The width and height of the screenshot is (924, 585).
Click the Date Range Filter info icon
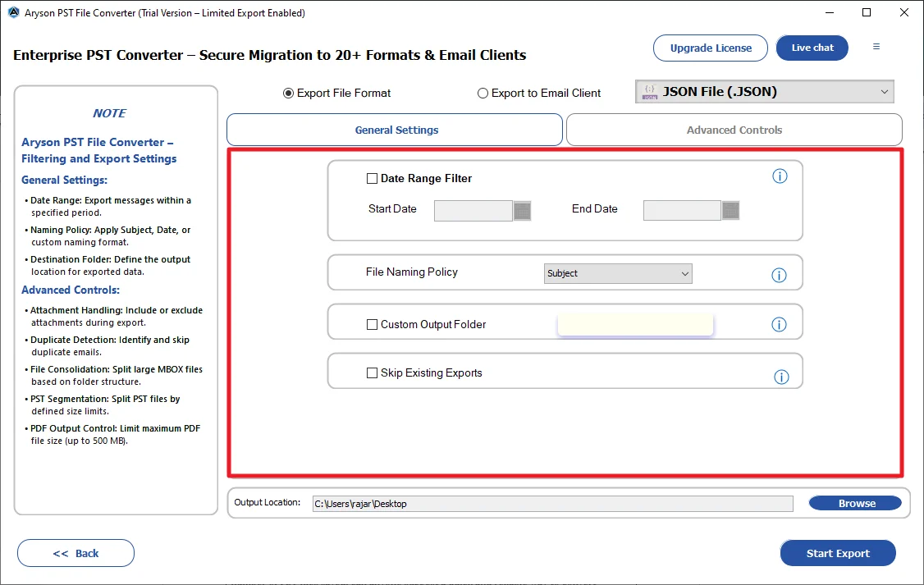click(x=780, y=176)
